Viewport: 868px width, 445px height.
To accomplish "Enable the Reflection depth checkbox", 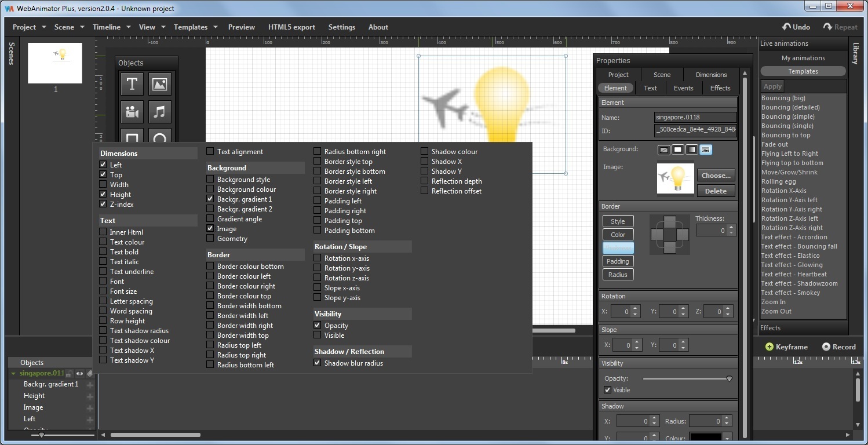I will point(425,181).
